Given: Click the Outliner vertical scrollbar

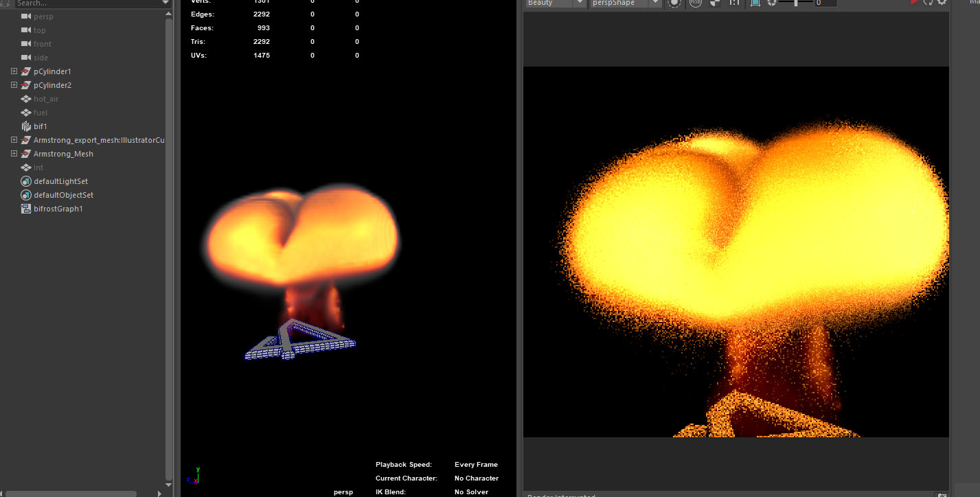Looking at the screenshot, I should pyautogui.click(x=168, y=247).
